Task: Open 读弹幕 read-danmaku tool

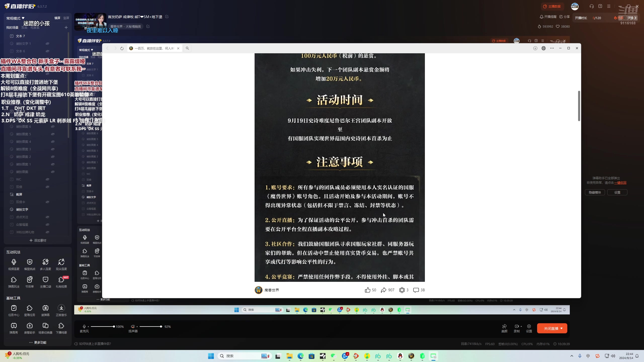Action: [x=46, y=310]
